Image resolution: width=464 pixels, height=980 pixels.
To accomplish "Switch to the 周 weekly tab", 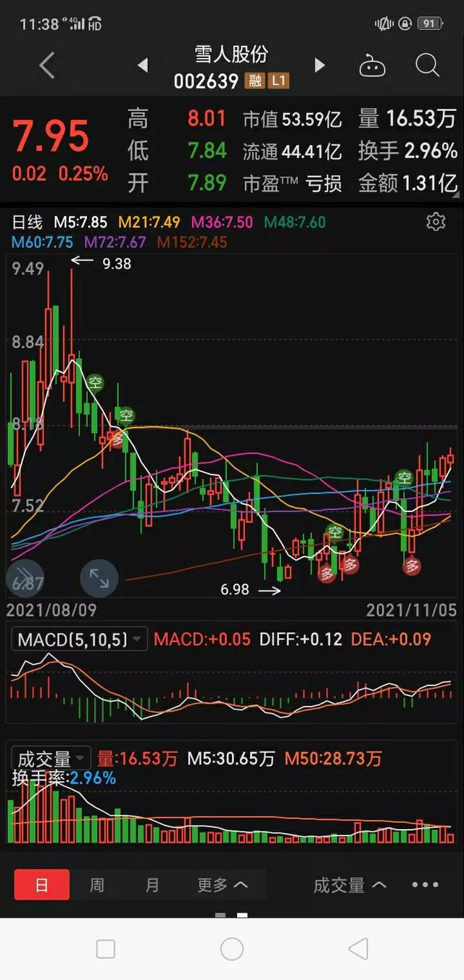I will click(97, 885).
